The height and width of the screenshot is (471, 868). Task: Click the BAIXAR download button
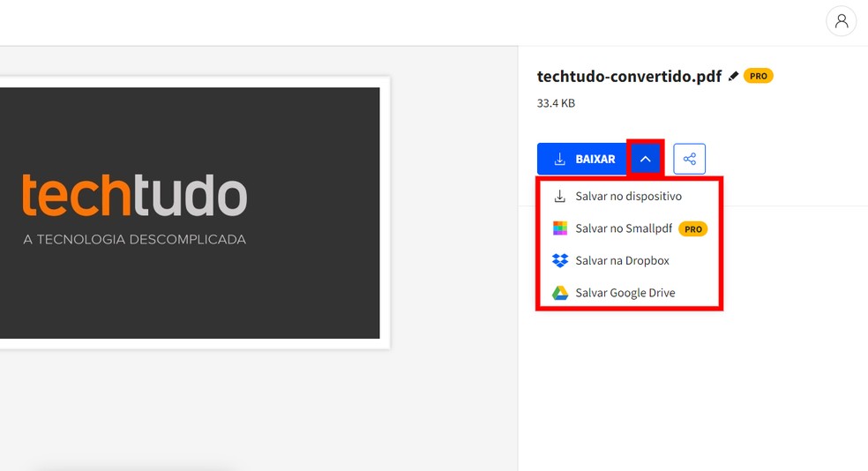(582, 159)
